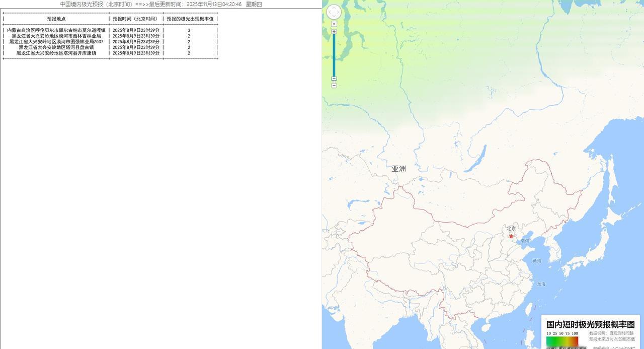Click the small square button under the pan compass
Image resolution: width=644 pixels, height=349 pixels.
pos(334,24)
